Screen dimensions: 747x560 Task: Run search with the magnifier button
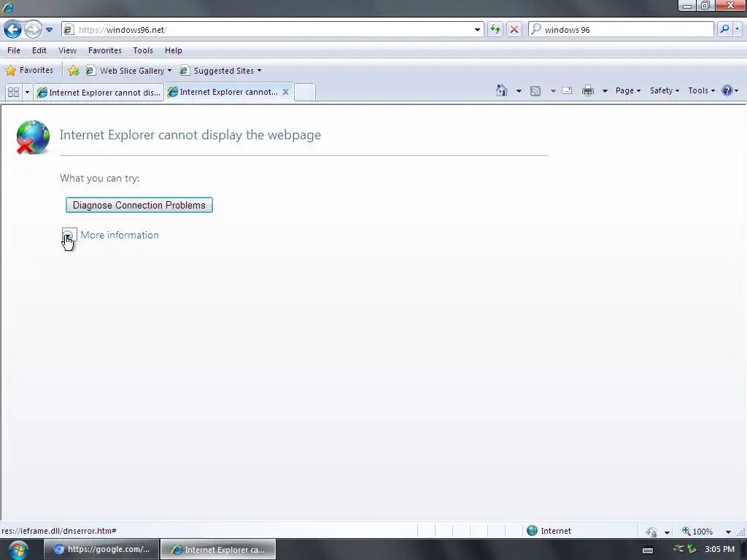tap(724, 29)
